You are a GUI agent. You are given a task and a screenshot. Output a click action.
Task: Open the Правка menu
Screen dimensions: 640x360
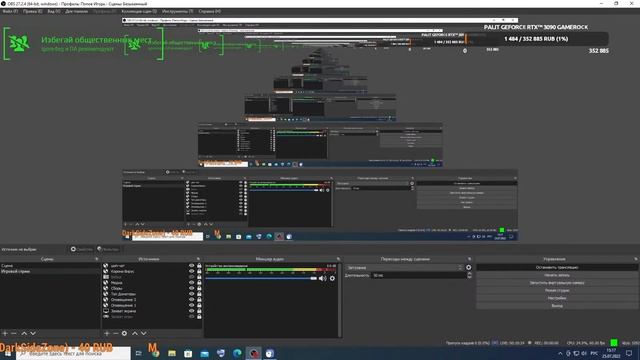click(x=32, y=11)
